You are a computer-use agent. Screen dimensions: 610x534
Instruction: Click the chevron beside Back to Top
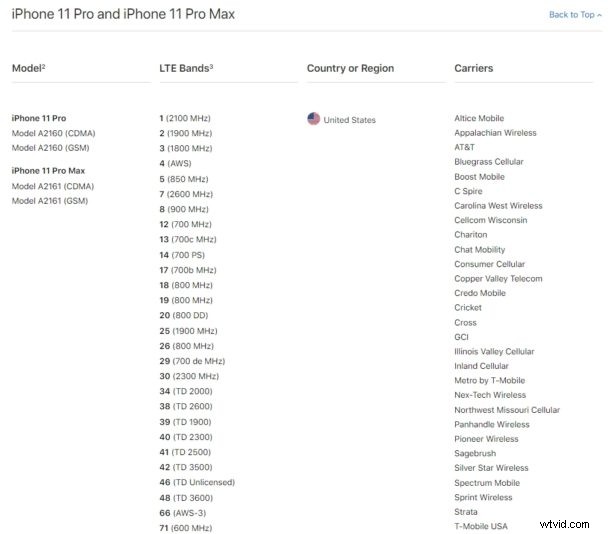599,15
